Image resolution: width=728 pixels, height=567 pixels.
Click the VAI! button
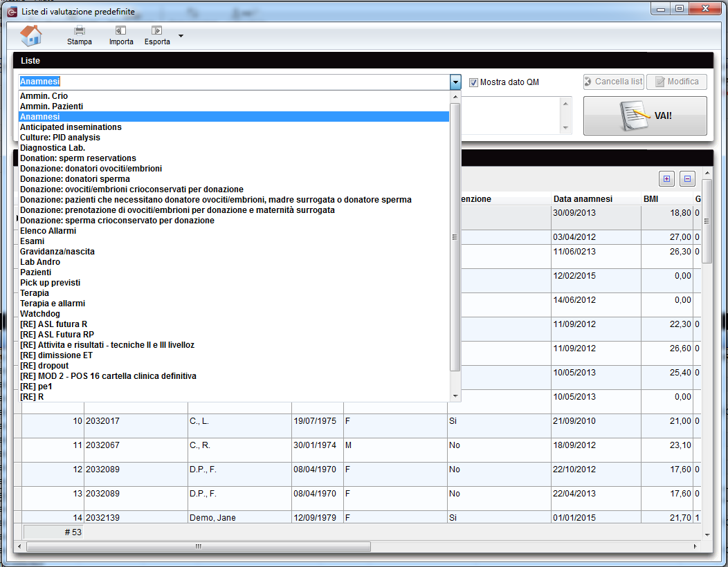[645, 115]
